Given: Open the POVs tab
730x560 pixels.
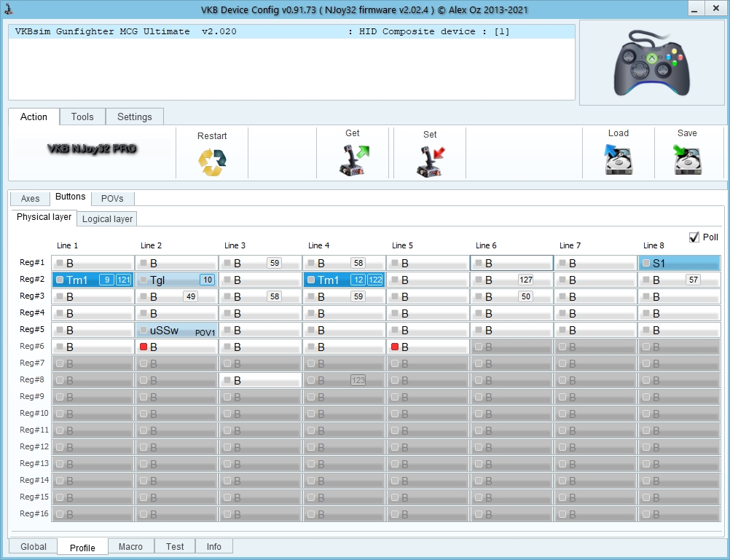Looking at the screenshot, I should [112, 199].
